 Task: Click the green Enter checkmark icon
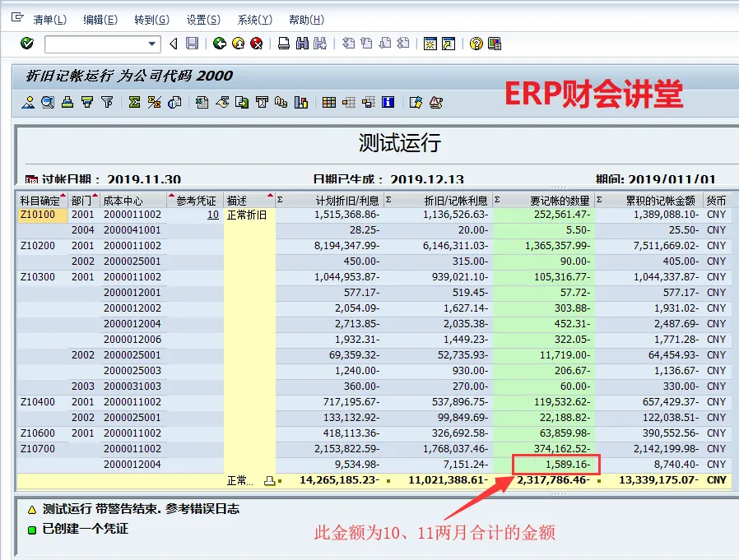coord(27,44)
